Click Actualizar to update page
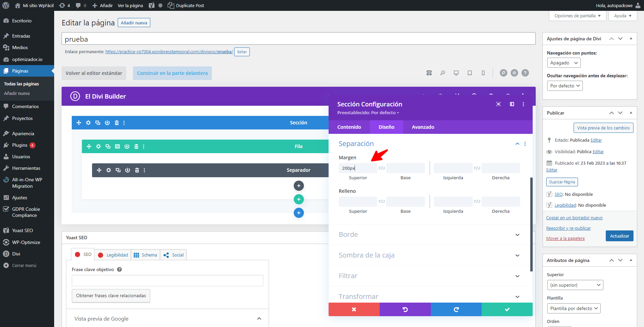Image resolution: width=644 pixels, height=327 pixels. [x=619, y=236]
